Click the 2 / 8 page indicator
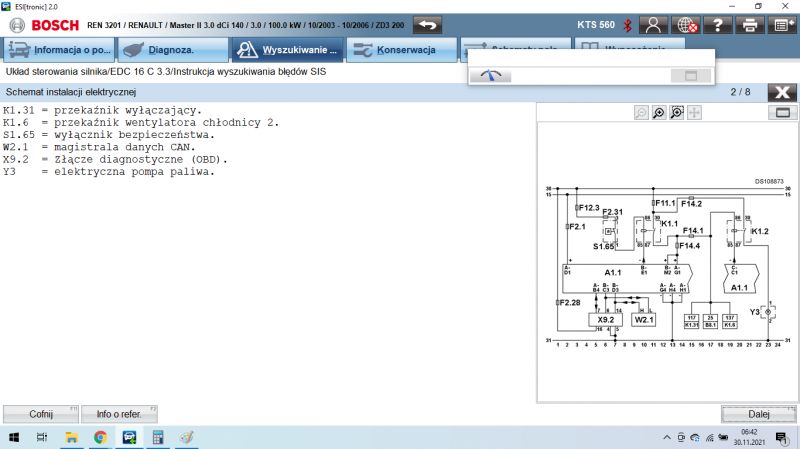The height and width of the screenshot is (449, 800). tap(740, 92)
